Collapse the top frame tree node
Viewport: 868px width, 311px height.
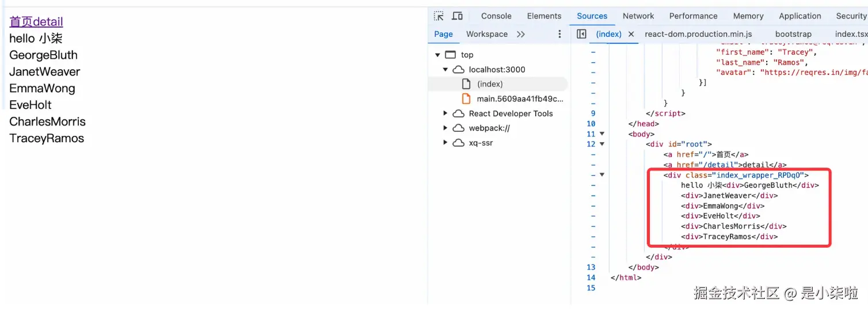(437, 55)
